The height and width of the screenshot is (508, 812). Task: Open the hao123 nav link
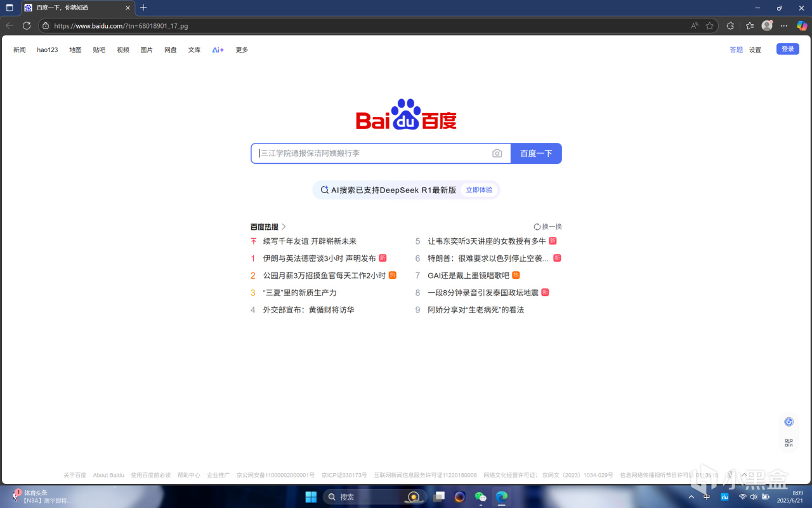pyautogui.click(x=48, y=50)
